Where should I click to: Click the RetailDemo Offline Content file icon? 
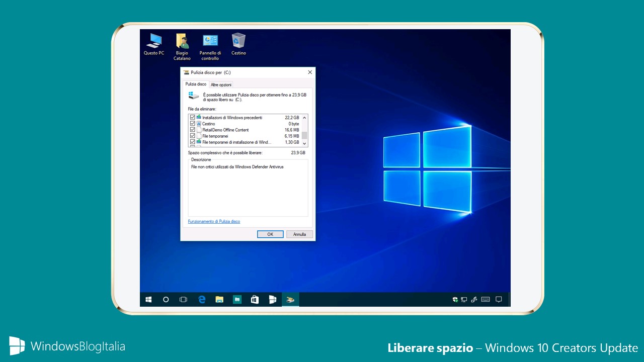coord(199,130)
